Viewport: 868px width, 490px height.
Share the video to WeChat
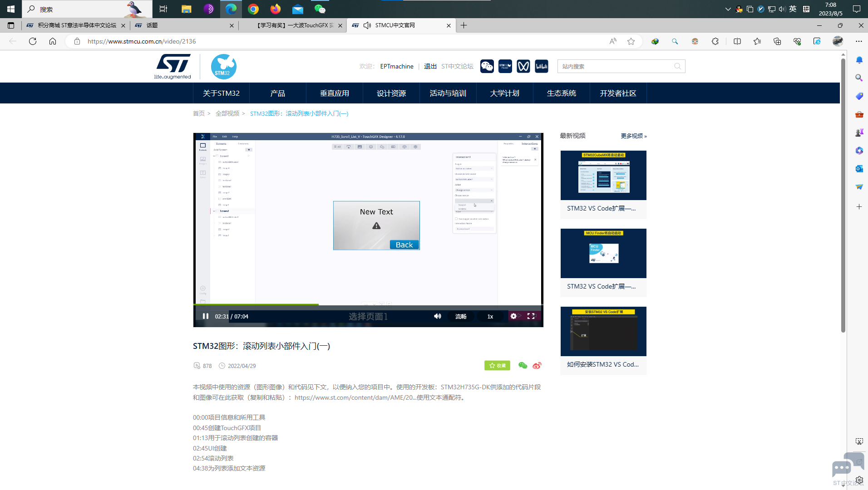[523, 366]
